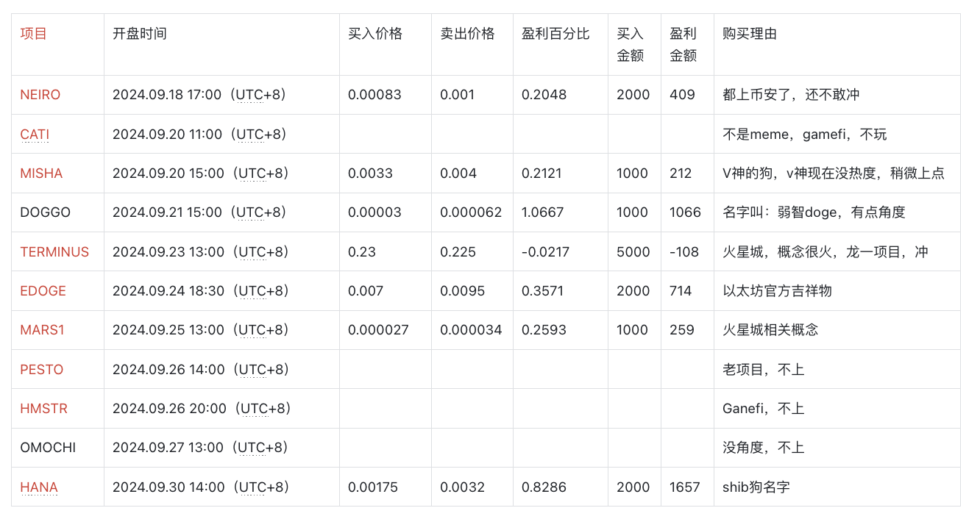This screenshot has height=519, width=980.
Task: Open the HANA project link
Action: click(39, 487)
